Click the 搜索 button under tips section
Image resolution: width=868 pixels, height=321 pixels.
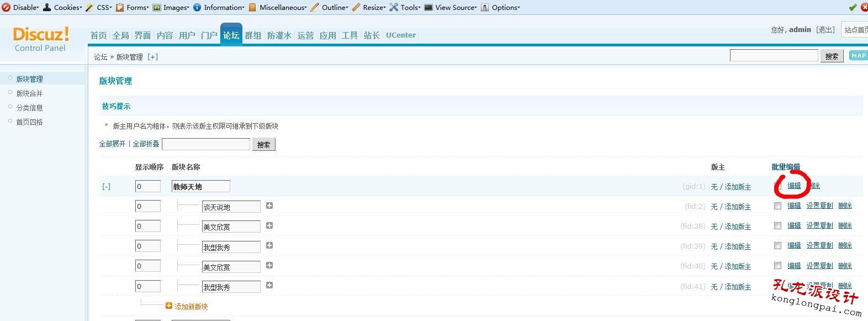263,145
